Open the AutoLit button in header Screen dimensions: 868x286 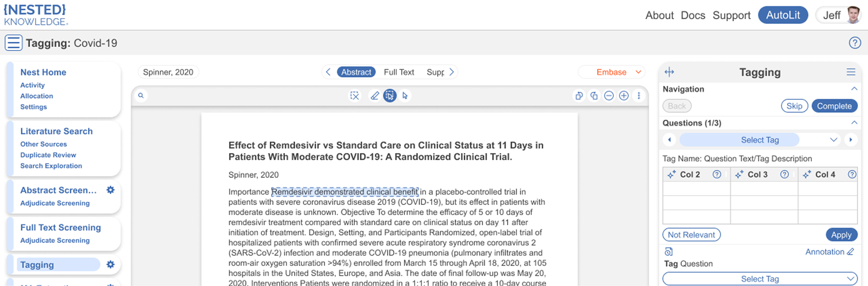tap(783, 15)
